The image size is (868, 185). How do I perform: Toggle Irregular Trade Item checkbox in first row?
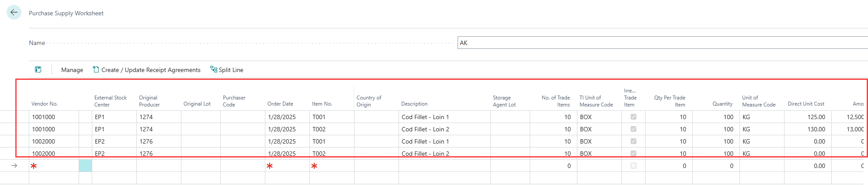click(x=633, y=117)
